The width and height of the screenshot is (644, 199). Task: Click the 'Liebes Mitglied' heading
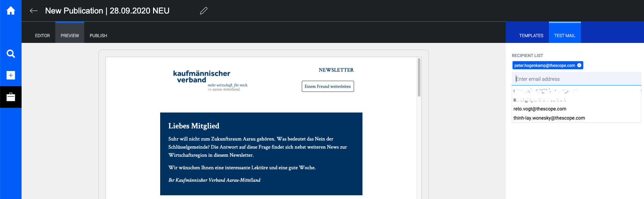click(x=194, y=126)
